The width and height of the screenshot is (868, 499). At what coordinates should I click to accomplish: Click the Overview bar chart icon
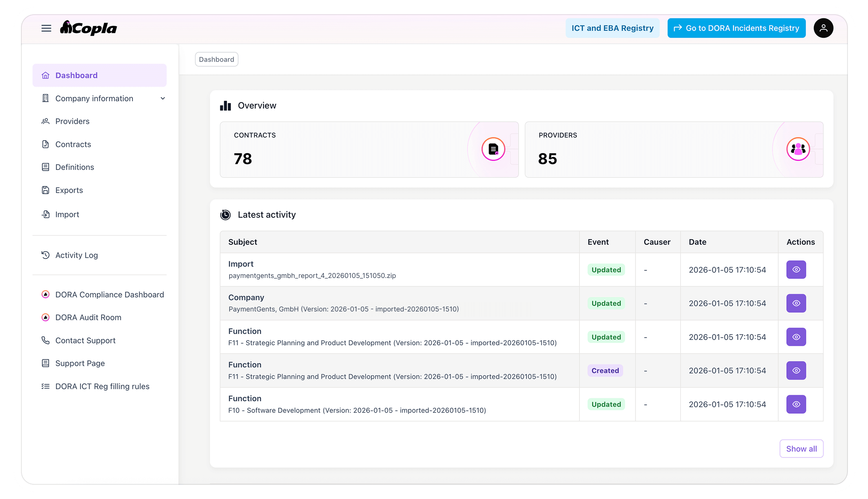pyautogui.click(x=225, y=105)
